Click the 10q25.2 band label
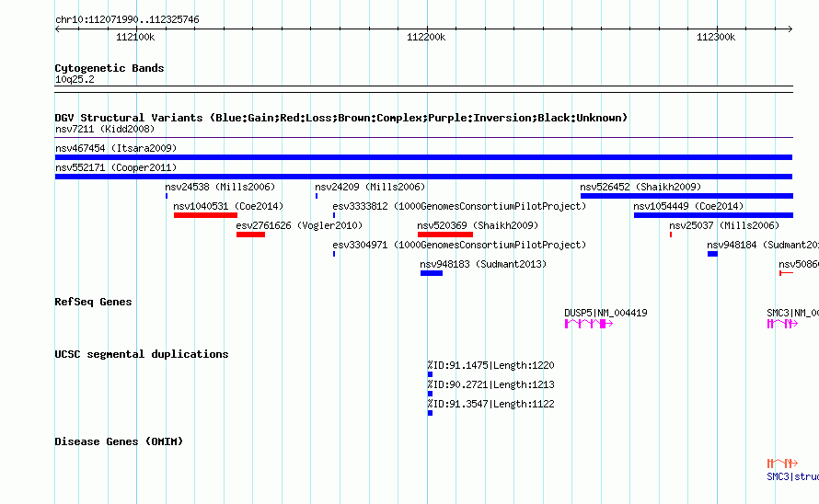 pos(75,79)
